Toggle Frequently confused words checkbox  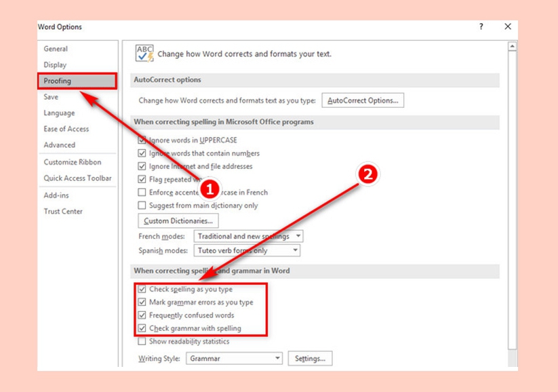pyautogui.click(x=142, y=315)
